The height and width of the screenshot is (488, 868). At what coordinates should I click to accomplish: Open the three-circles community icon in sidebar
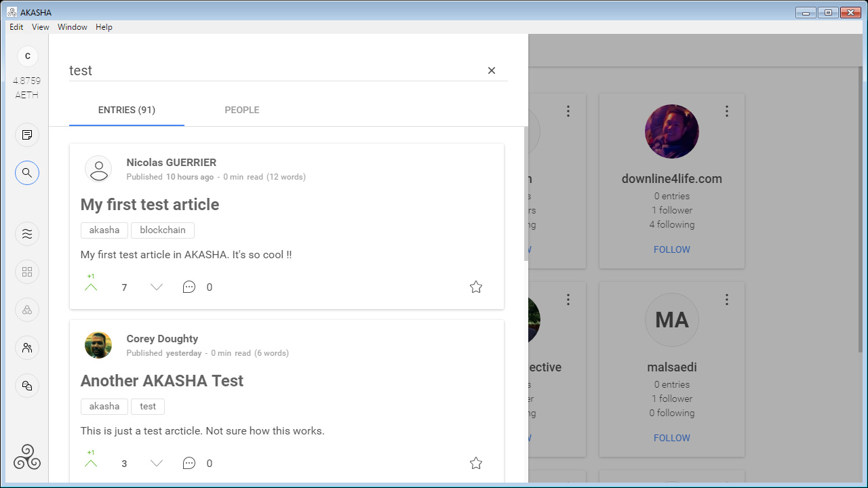[x=27, y=310]
